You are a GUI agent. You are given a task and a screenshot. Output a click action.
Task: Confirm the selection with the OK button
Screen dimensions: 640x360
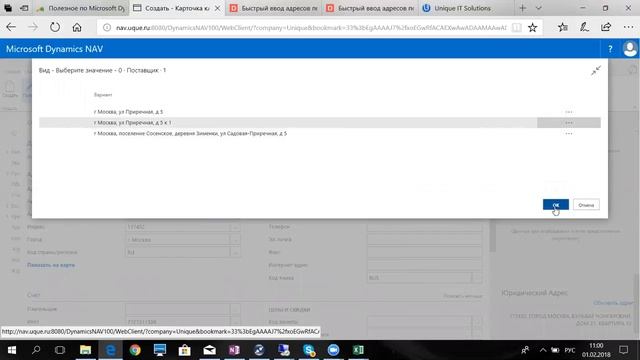pos(556,204)
